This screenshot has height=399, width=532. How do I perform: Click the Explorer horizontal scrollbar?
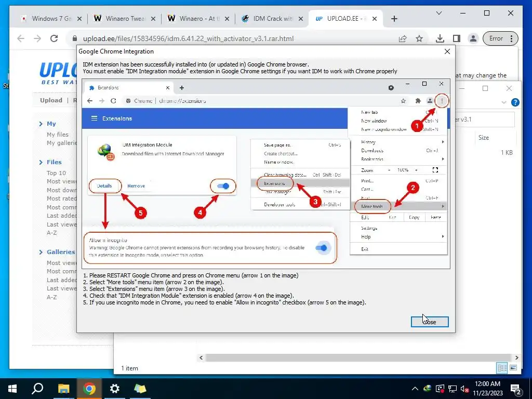click(358, 357)
